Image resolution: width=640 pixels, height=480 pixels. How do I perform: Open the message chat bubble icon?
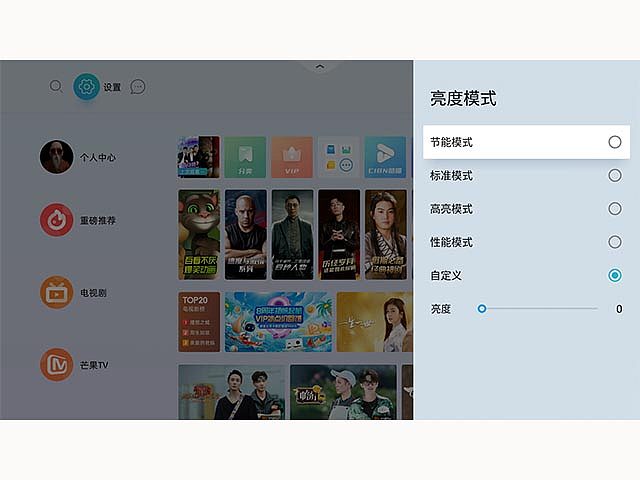point(138,87)
